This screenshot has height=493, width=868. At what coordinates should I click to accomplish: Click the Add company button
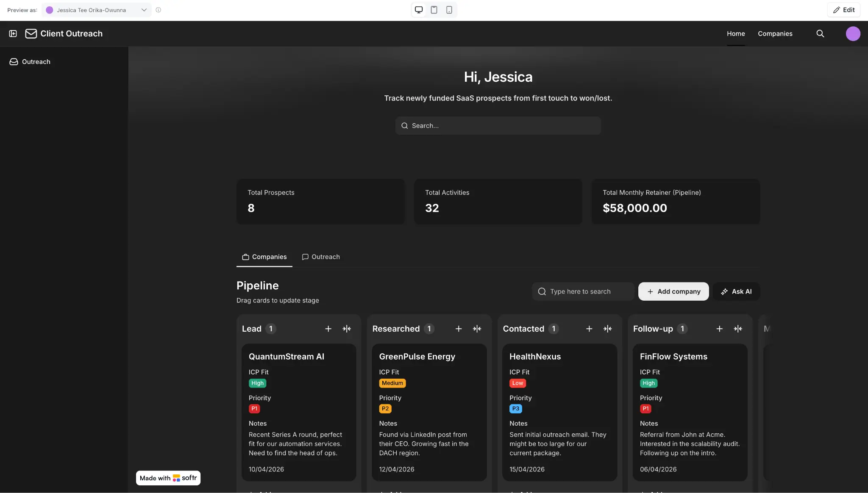click(673, 291)
